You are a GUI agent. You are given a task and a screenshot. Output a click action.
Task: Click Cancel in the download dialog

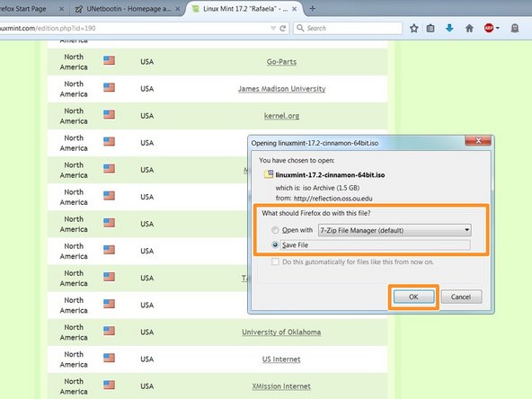pos(461,297)
